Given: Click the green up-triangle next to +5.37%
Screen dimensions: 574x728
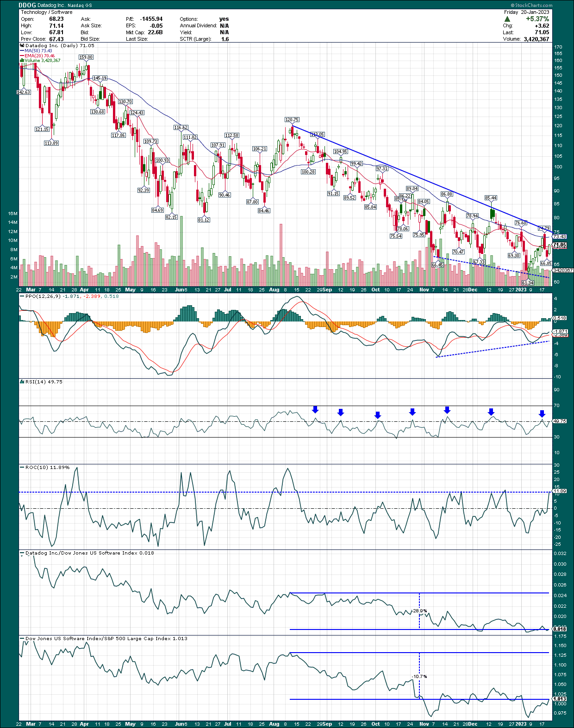Looking at the screenshot, I should [507, 19].
